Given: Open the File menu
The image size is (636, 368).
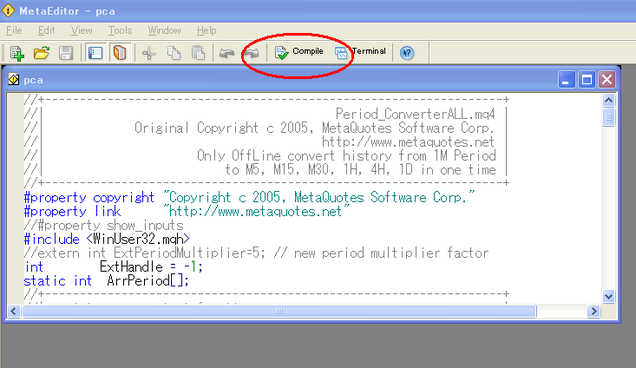Looking at the screenshot, I should tap(14, 30).
